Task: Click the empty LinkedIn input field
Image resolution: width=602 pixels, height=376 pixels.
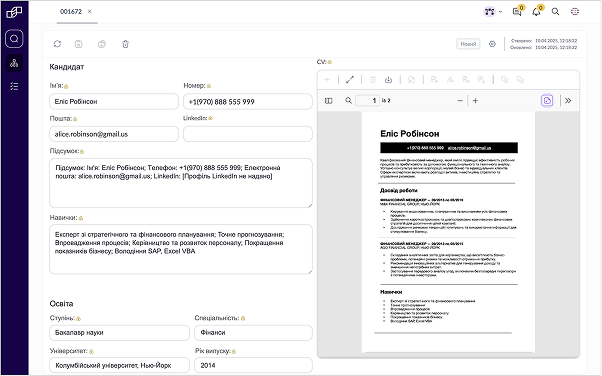Action: pos(248,134)
